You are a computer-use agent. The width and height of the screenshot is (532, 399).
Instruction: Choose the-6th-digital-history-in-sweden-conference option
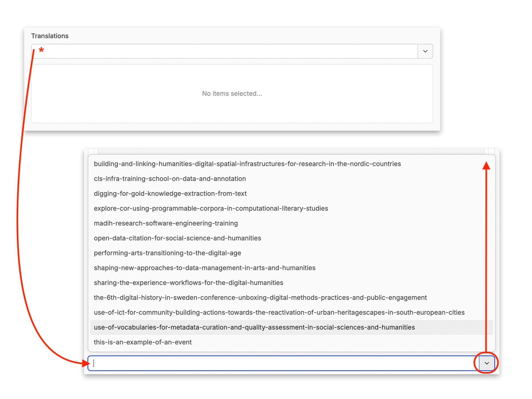tap(260, 298)
